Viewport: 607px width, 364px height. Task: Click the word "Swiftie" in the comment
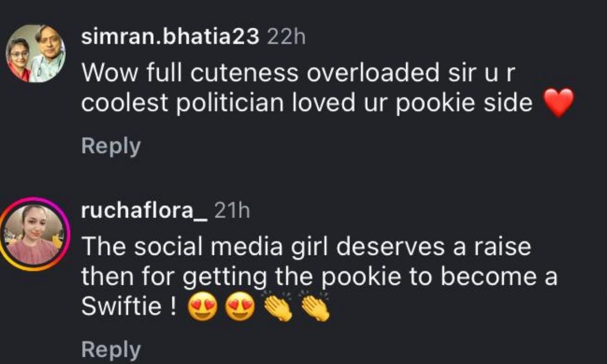tap(121, 307)
